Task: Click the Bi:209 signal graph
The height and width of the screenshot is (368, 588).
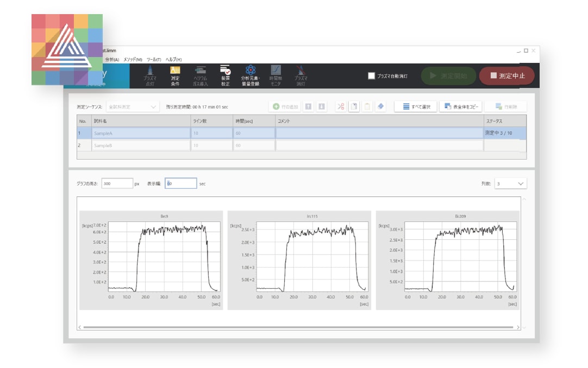Action: [448, 260]
